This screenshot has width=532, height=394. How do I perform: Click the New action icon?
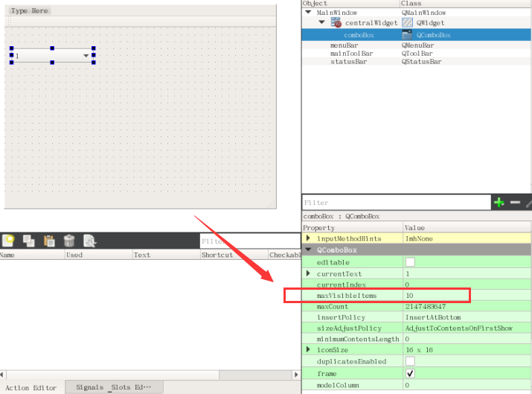point(8,241)
